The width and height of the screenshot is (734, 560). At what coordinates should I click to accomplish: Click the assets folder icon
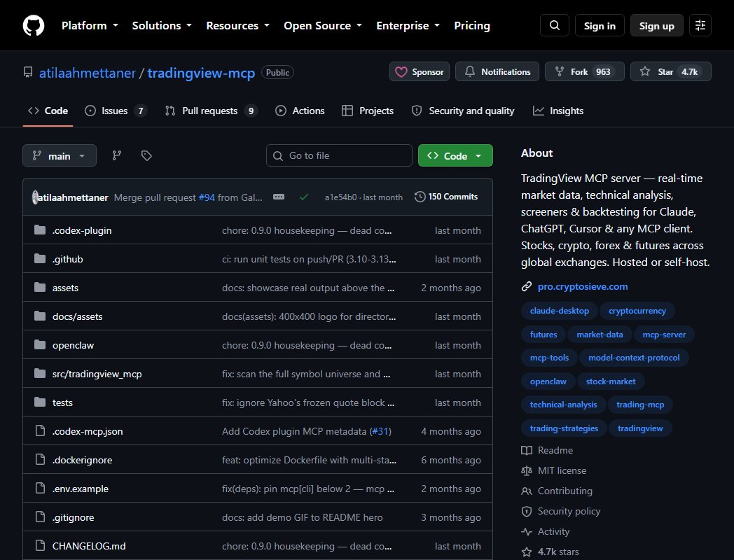[x=40, y=287]
